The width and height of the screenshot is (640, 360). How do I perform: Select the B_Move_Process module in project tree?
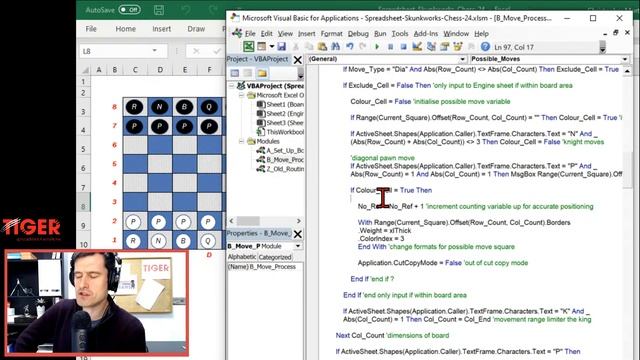tap(280, 160)
